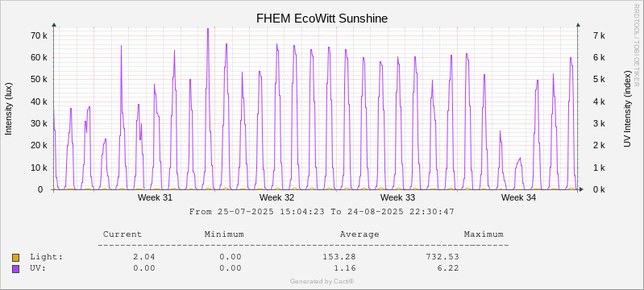Image resolution: width=644 pixels, height=290 pixels.
Task: Click the 10 k left axis label
Action: (39, 168)
